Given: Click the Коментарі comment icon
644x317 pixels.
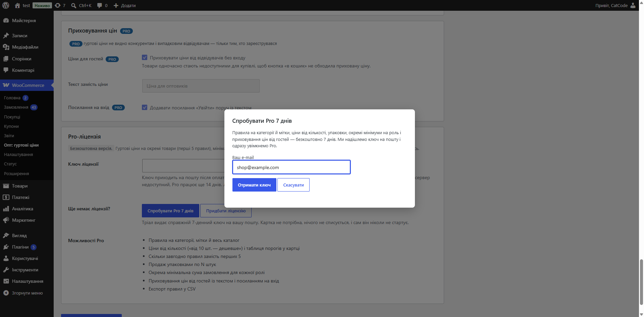Looking at the screenshot, I should tap(6, 70).
